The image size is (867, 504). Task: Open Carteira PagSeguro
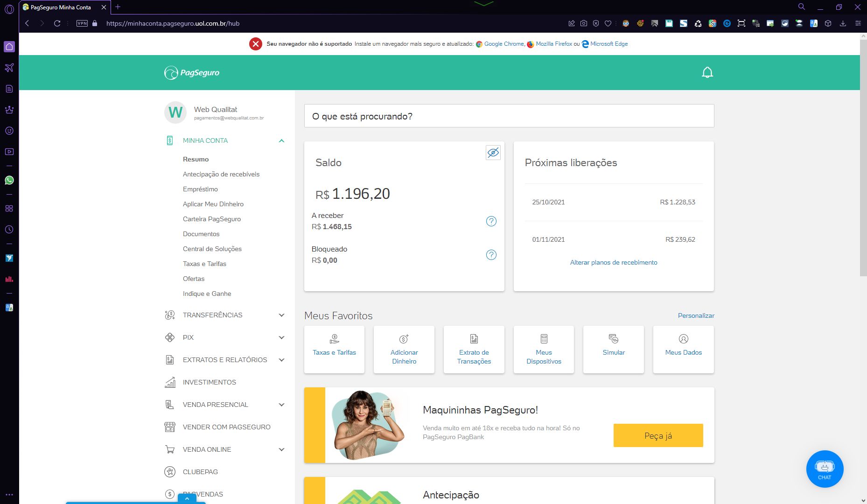pos(212,219)
